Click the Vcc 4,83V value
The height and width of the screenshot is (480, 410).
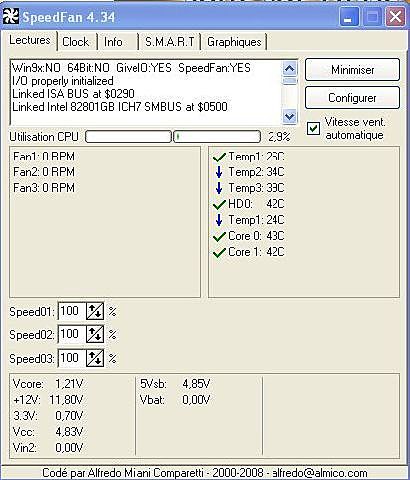point(69,432)
